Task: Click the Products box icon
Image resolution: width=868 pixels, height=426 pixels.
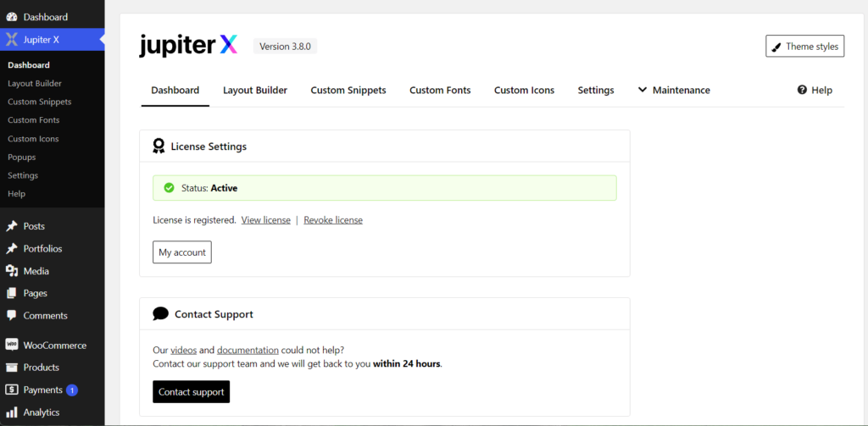Action: (12, 368)
